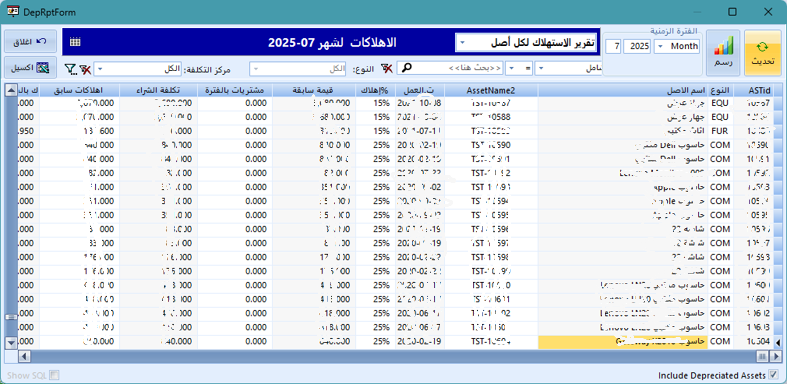Click the horizontal scrollbar thumb
The height and width of the screenshot is (384, 787).
[x=762, y=356]
